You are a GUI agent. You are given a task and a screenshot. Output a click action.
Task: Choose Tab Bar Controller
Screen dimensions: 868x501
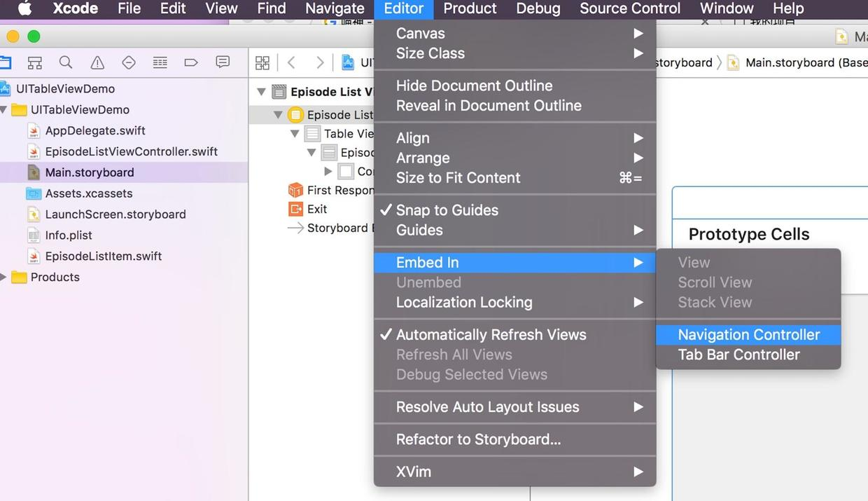tap(748, 355)
